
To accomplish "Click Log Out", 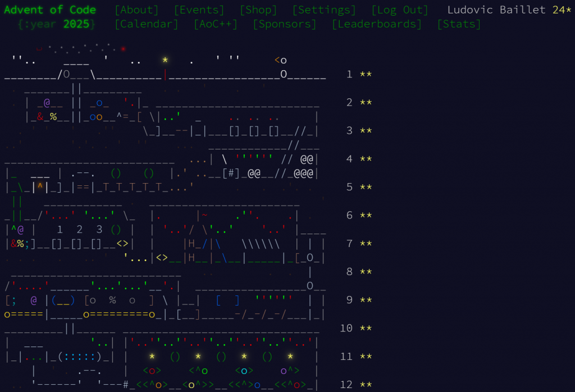I will 399,10.
